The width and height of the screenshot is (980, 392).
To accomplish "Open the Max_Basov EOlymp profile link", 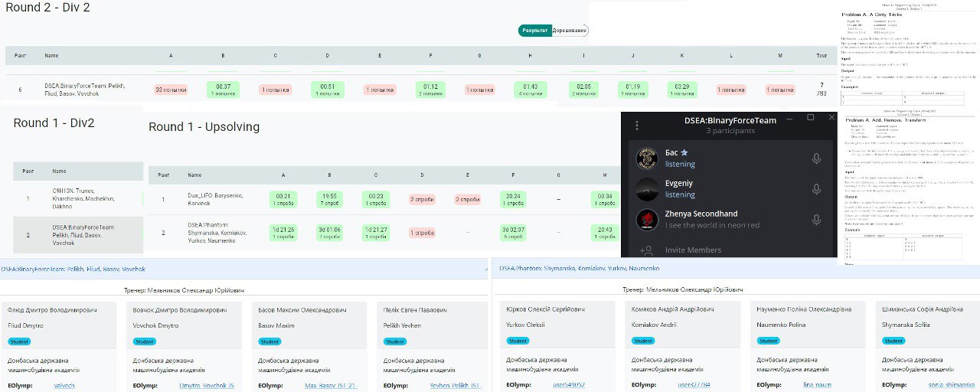I will pos(331,385).
